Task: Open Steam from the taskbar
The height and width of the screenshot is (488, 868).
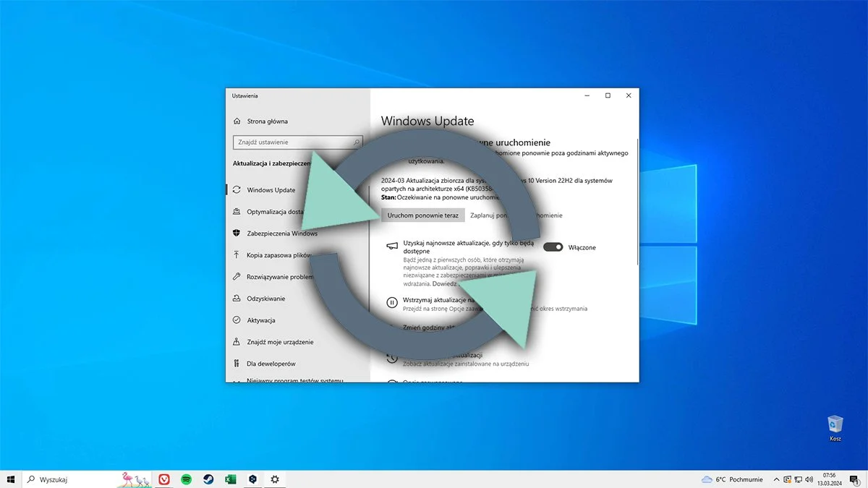Action: point(208,479)
